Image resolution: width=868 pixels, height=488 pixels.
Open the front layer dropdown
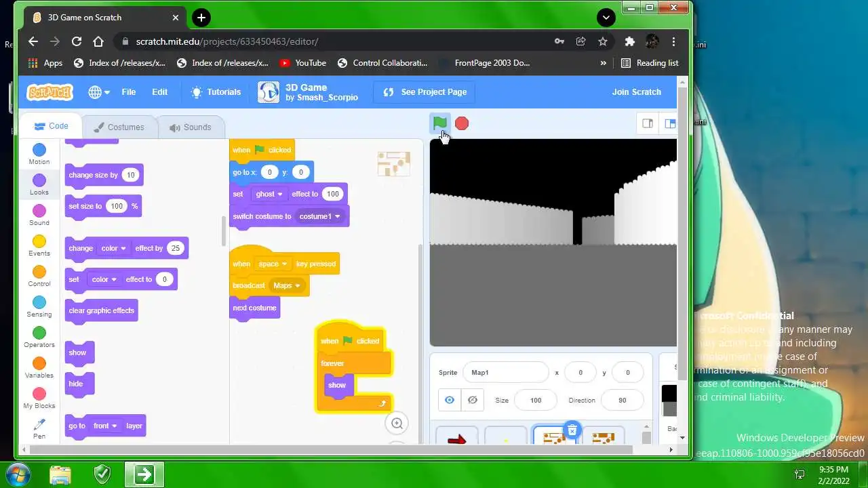(x=105, y=426)
